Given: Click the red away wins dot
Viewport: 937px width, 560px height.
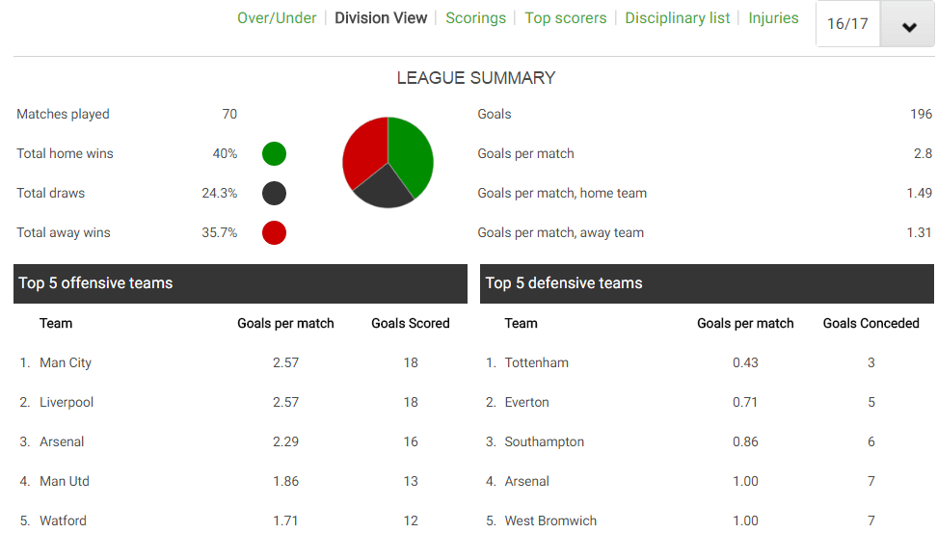Looking at the screenshot, I should [275, 232].
